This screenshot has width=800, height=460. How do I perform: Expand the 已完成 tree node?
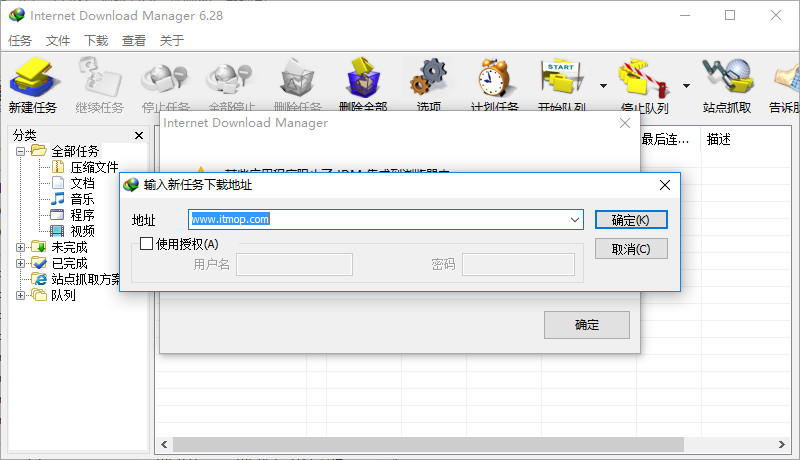point(20,264)
